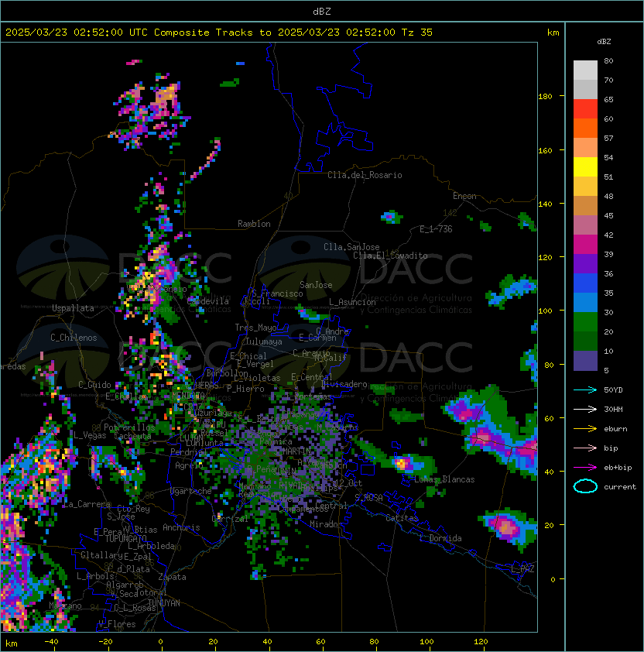Click the 'L_Vegas' place label
The height and width of the screenshot is (652, 644).
89,435
